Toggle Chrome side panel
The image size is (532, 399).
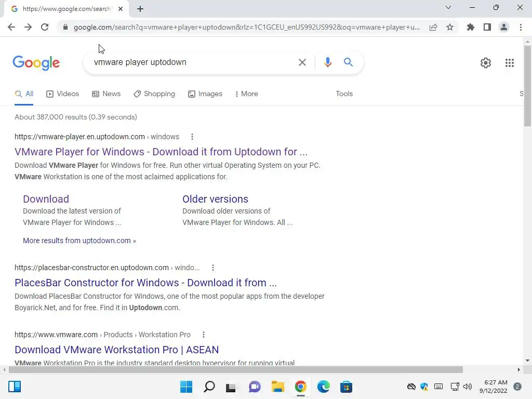pyautogui.click(x=487, y=27)
